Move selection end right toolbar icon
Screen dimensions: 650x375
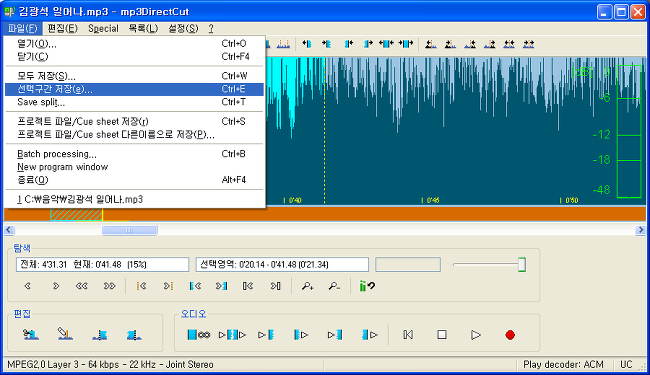point(368,44)
